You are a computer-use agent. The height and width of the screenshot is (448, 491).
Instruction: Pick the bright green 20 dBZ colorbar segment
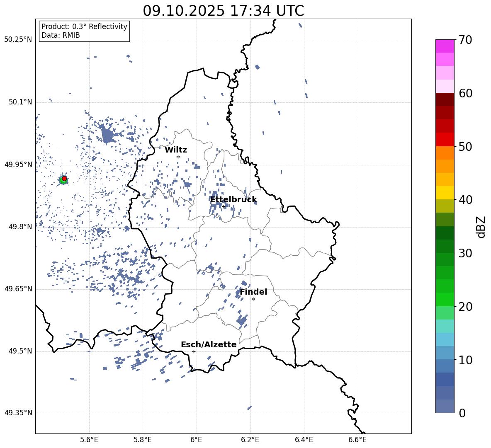[x=445, y=299]
